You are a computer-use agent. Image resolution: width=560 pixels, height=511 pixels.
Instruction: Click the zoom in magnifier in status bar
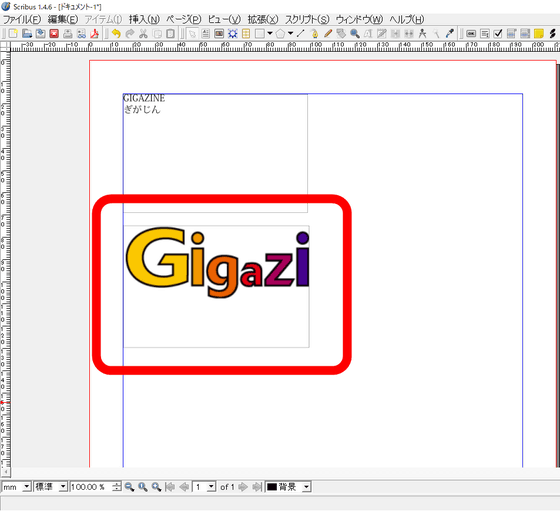coord(156,487)
